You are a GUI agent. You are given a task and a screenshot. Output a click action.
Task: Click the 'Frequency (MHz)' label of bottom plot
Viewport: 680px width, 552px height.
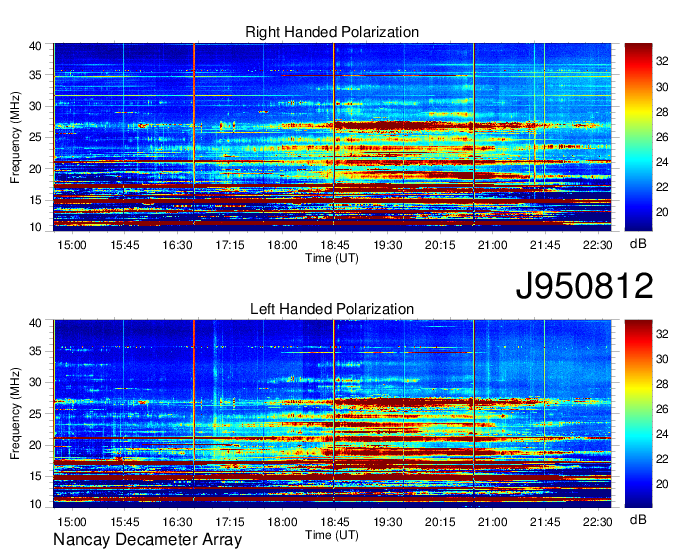15,414
